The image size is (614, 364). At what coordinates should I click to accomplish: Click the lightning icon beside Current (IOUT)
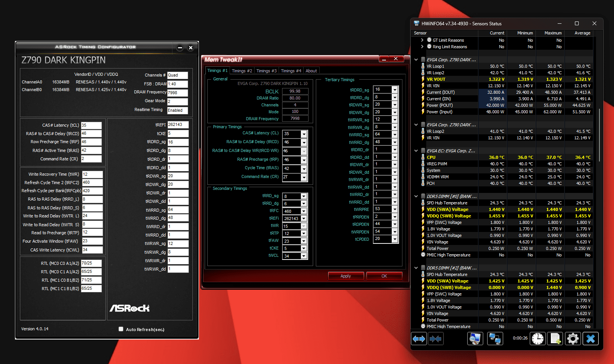(x=423, y=92)
